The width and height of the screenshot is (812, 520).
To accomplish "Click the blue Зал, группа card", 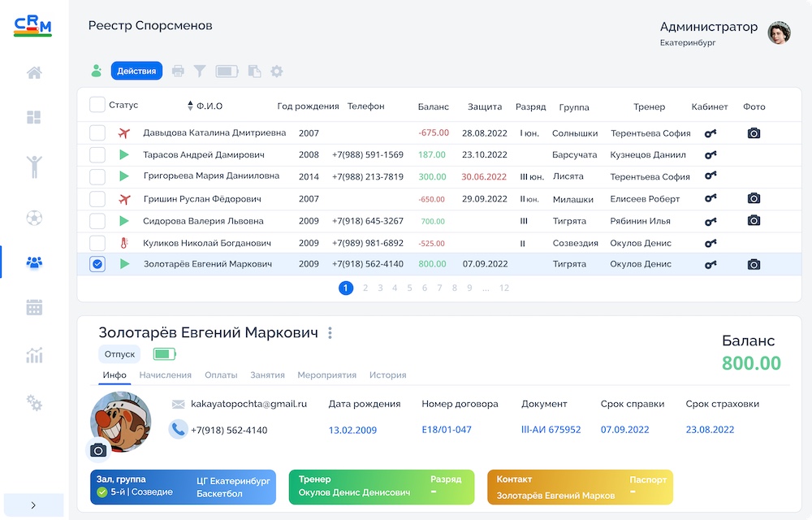I will (x=183, y=487).
